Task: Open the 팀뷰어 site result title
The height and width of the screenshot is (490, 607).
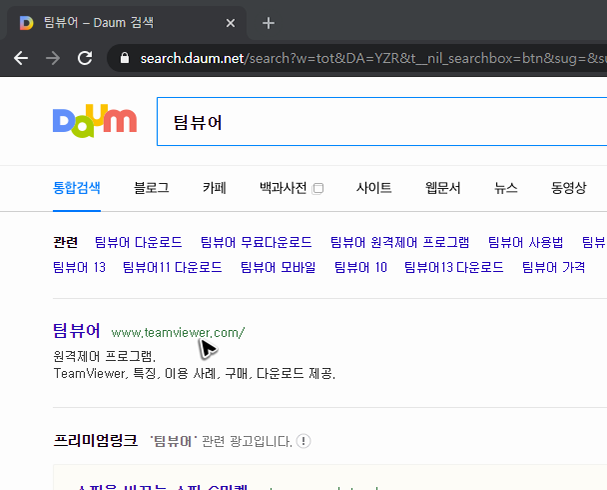Action: tap(77, 331)
